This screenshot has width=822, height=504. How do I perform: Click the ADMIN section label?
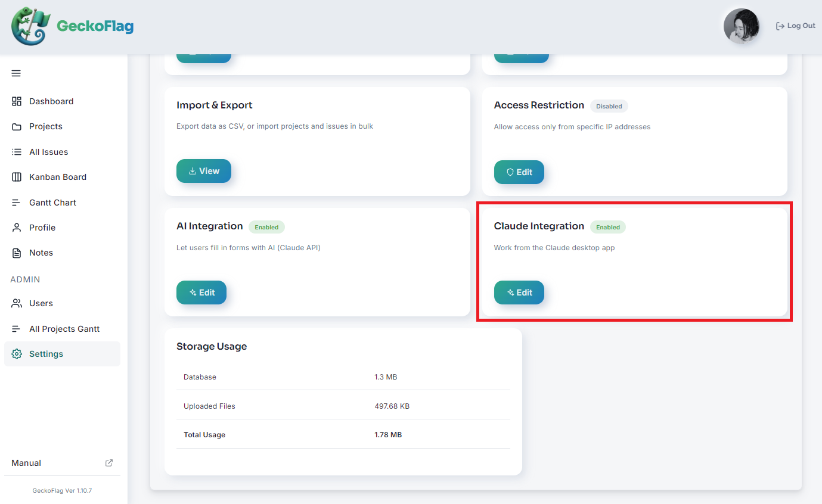[26, 279]
